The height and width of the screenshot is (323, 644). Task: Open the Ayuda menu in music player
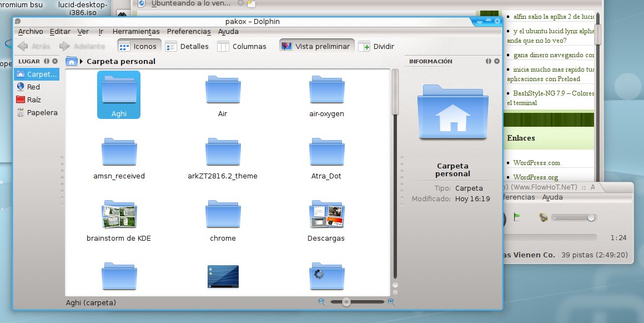(552, 197)
